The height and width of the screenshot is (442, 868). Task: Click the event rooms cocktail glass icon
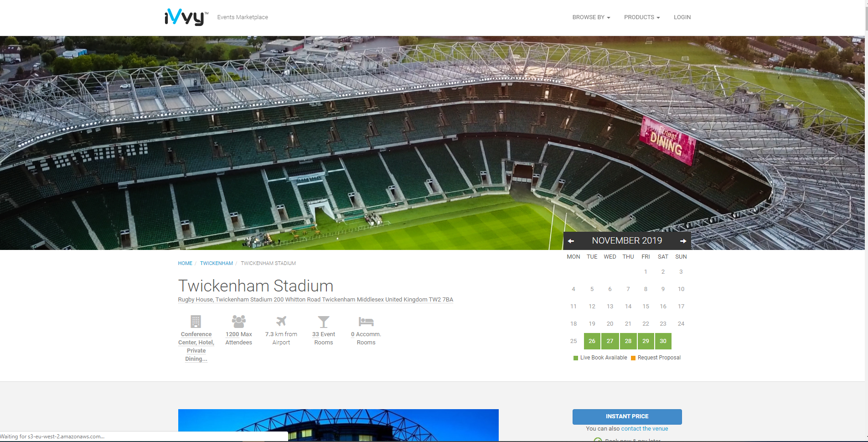[x=323, y=322]
